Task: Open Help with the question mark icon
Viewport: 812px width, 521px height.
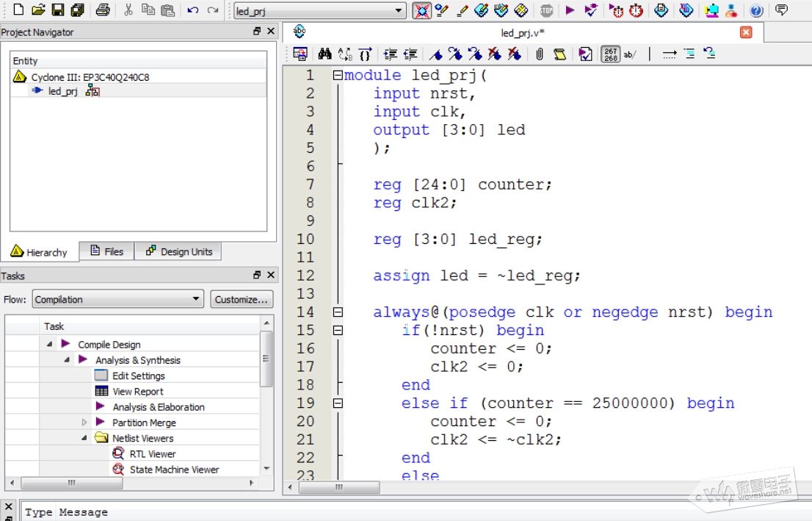Action: pos(756,10)
